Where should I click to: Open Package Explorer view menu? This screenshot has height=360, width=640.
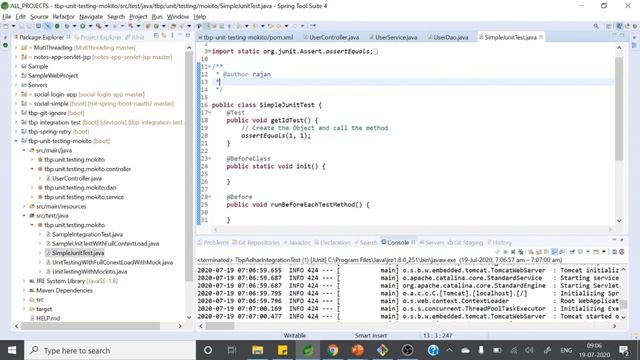click(172, 36)
